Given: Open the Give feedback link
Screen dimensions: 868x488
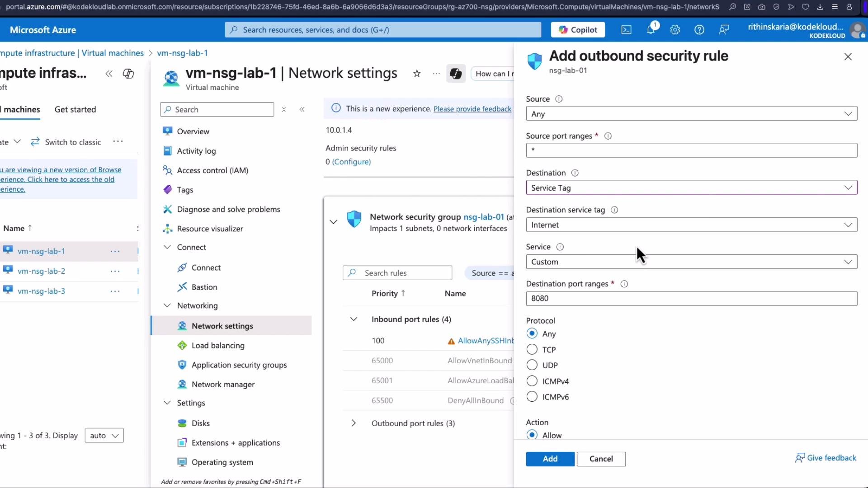Looking at the screenshot, I should [826, 458].
